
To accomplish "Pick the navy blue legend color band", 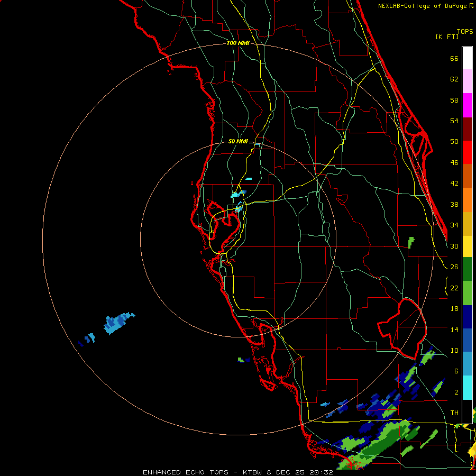I will [x=467, y=317].
